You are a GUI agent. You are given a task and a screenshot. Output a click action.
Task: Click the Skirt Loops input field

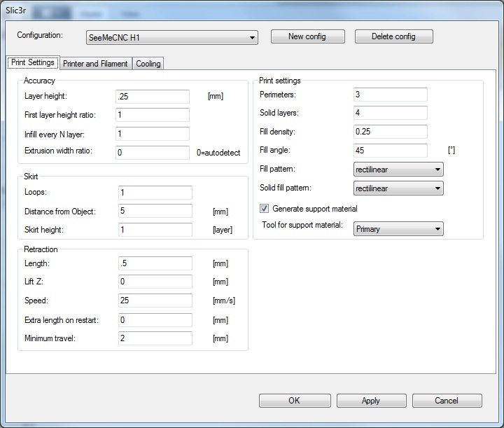[155, 193]
